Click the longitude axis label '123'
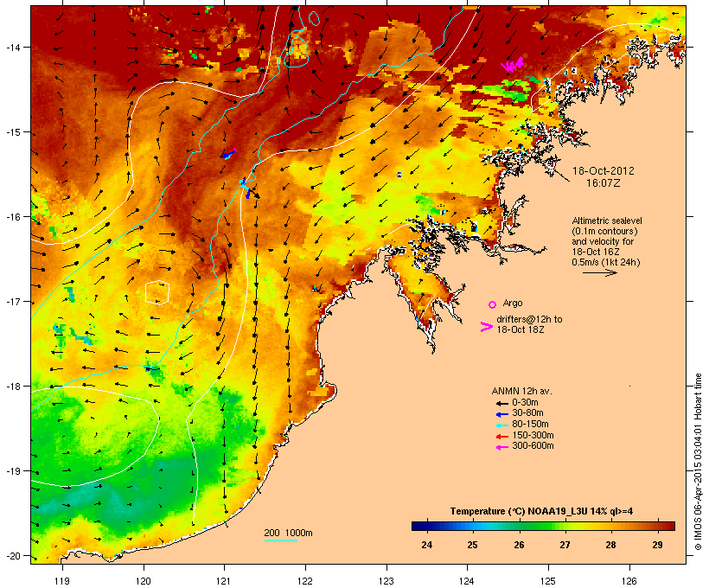This screenshot has width=709, height=588. pos(386,581)
